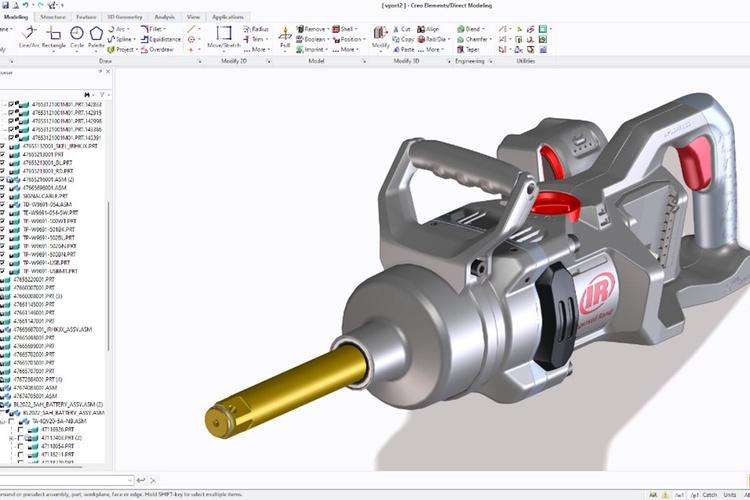Save using the quick access Save icon

[x=5, y=5]
